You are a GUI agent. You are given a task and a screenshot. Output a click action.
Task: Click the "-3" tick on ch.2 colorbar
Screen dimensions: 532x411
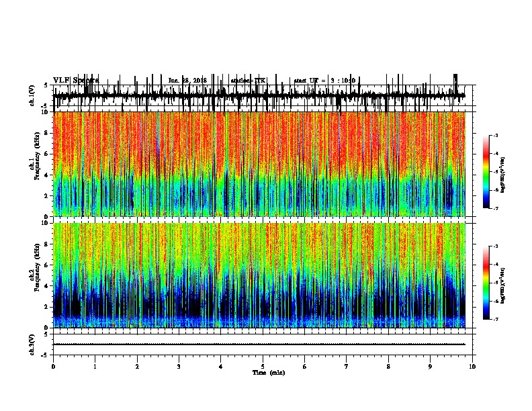pyautogui.click(x=495, y=246)
